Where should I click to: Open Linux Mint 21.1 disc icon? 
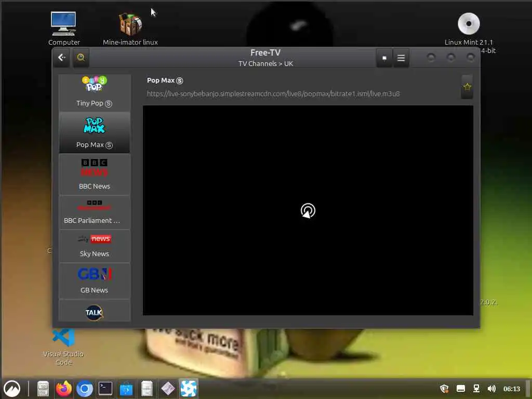tap(469, 29)
